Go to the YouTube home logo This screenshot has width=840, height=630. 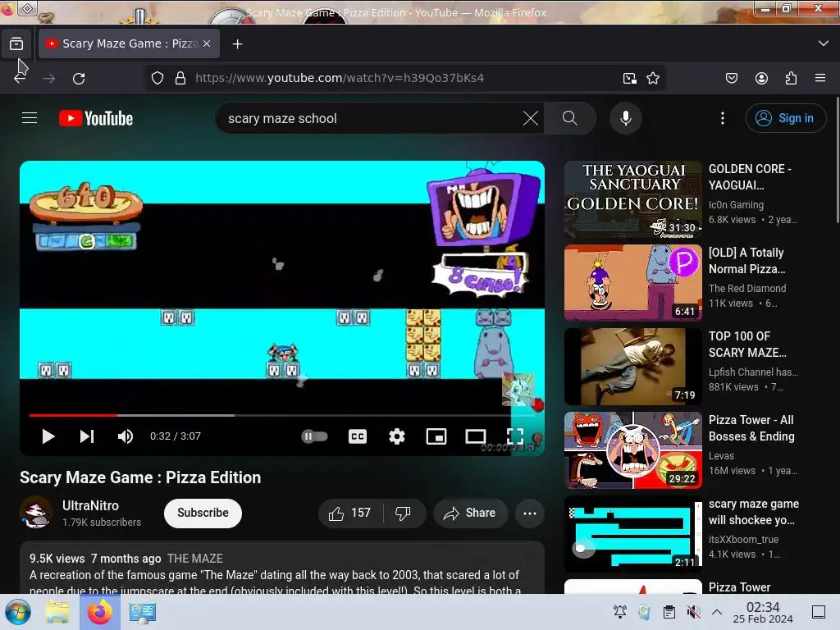(x=96, y=118)
